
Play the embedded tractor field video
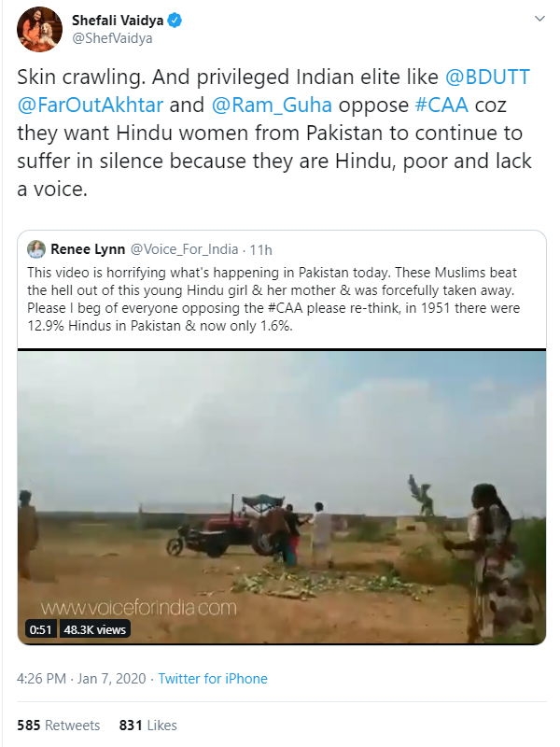[282, 497]
